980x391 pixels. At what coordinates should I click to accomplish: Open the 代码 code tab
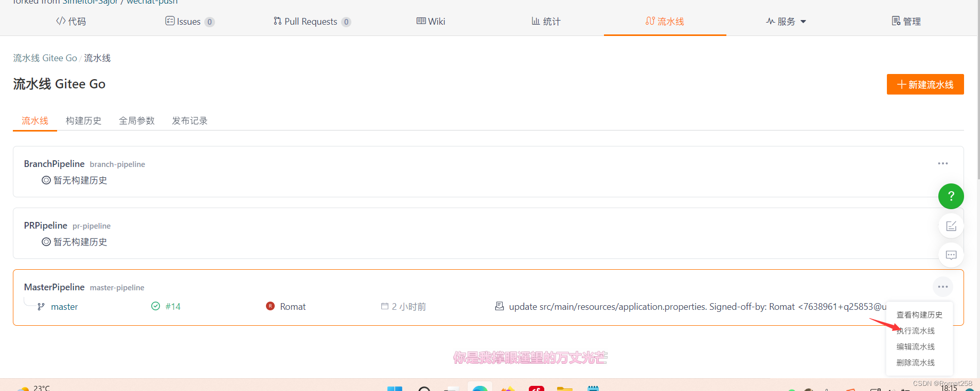coord(71,21)
